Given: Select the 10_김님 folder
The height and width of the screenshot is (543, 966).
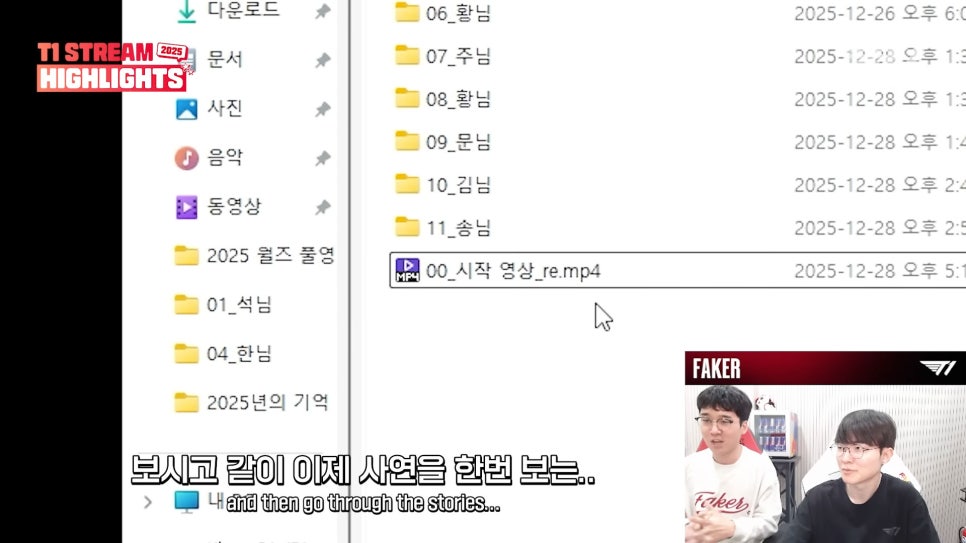Looking at the screenshot, I should [458, 185].
